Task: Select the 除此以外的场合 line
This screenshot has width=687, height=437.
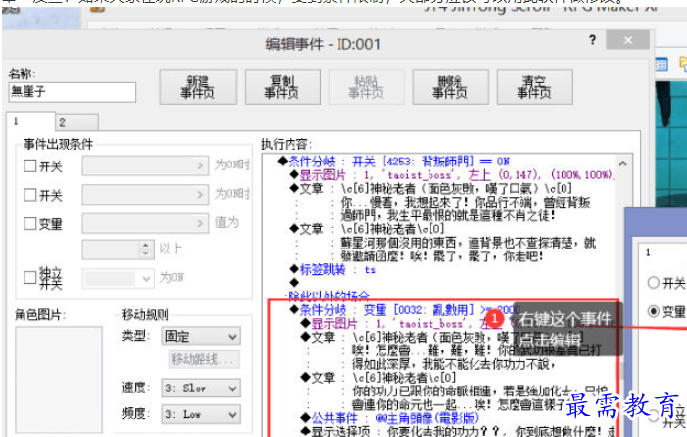Action: point(328,296)
